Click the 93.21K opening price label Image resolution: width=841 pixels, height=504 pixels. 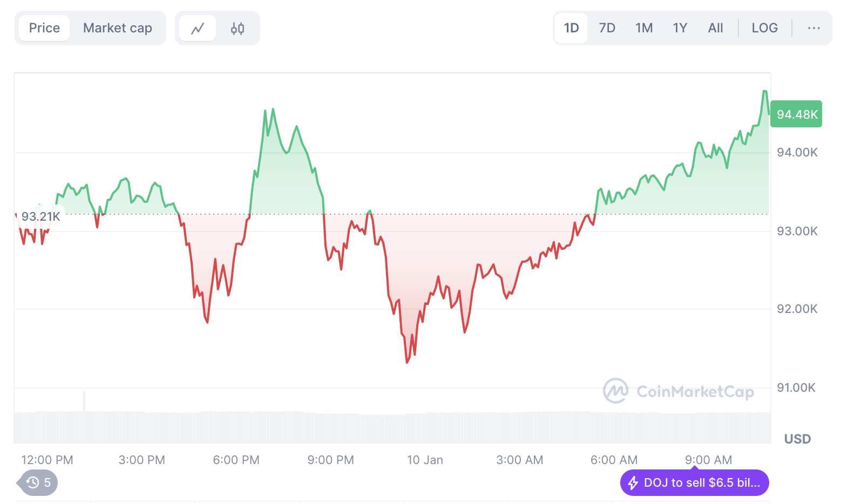(41, 217)
